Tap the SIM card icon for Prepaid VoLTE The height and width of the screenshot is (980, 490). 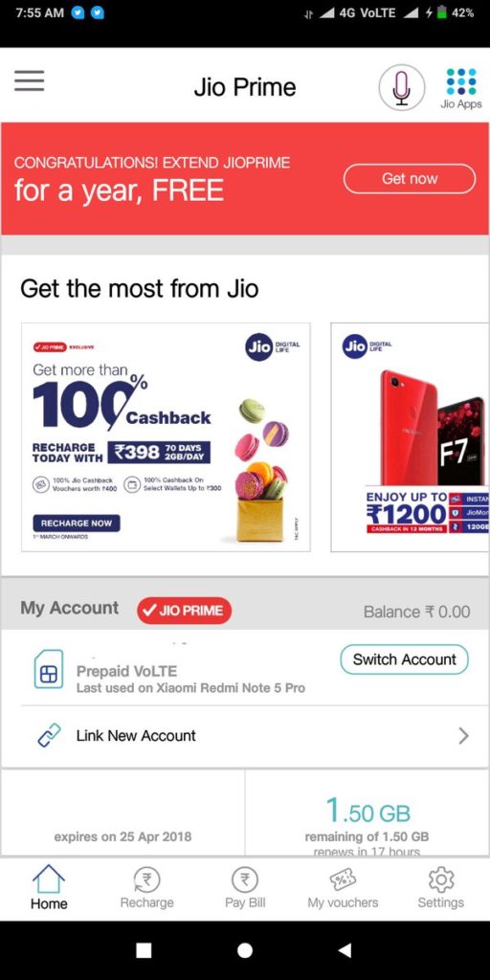[49, 669]
